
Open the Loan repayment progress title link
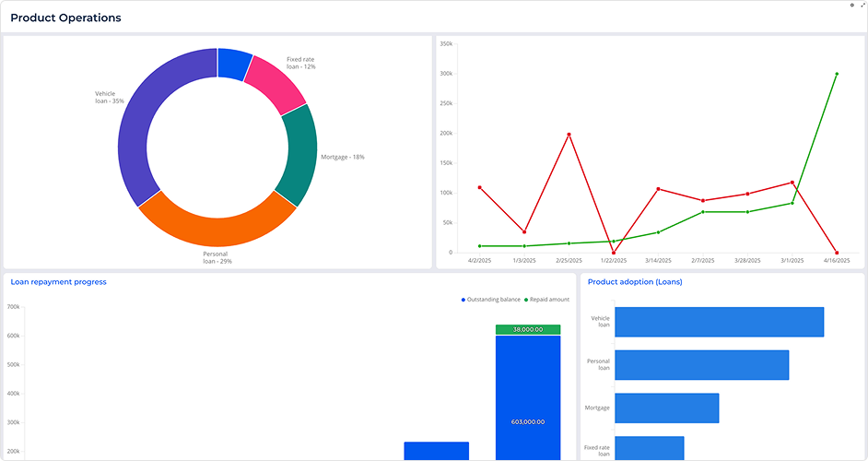point(58,282)
